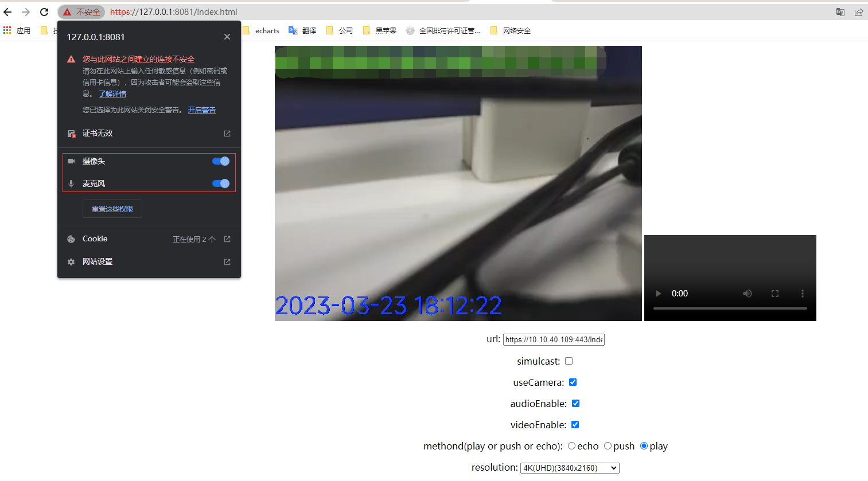Open 网站设置 via the gear icon
Screen dimensions: 868x481
[x=71, y=261]
